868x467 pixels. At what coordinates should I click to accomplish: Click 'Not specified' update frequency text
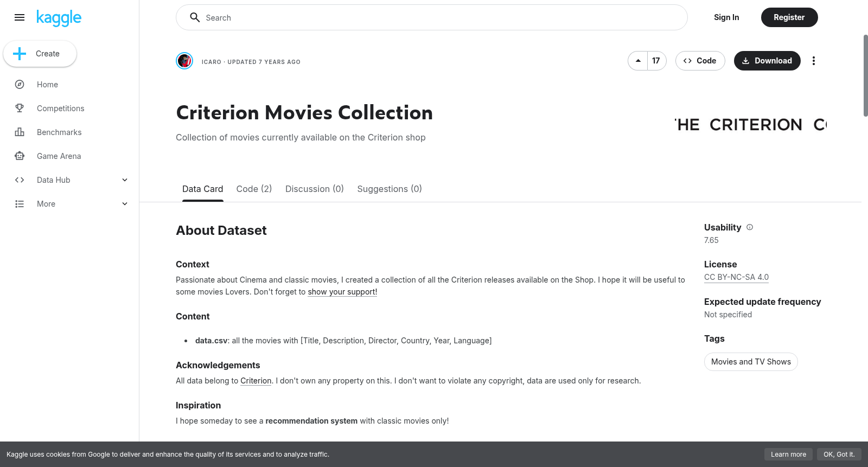click(728, 315)
